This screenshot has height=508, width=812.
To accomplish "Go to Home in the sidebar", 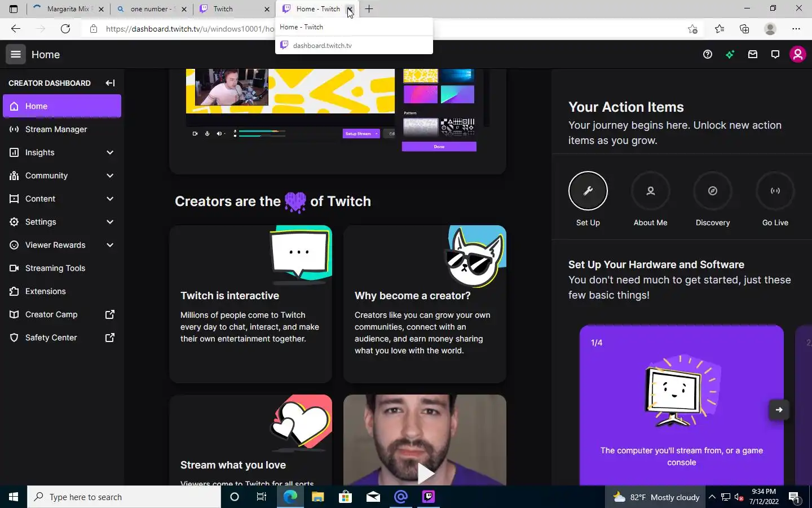I will (62, 106).
